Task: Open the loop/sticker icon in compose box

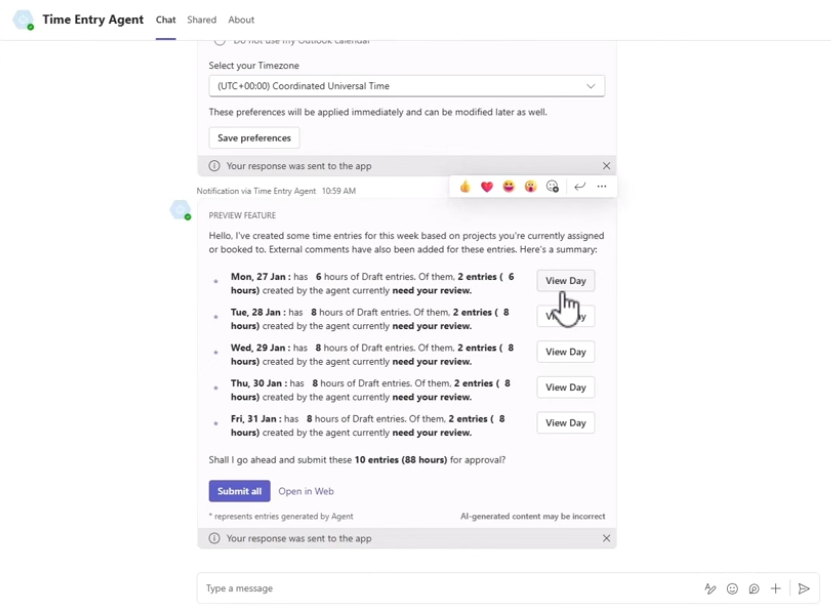Action: coord(754,588)
